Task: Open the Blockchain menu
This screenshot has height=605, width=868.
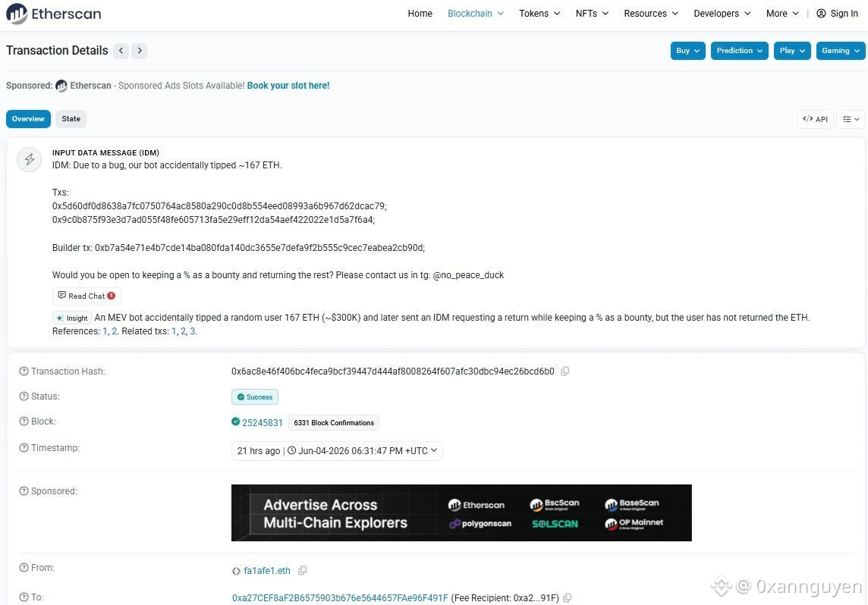Action: coord(476,14)
